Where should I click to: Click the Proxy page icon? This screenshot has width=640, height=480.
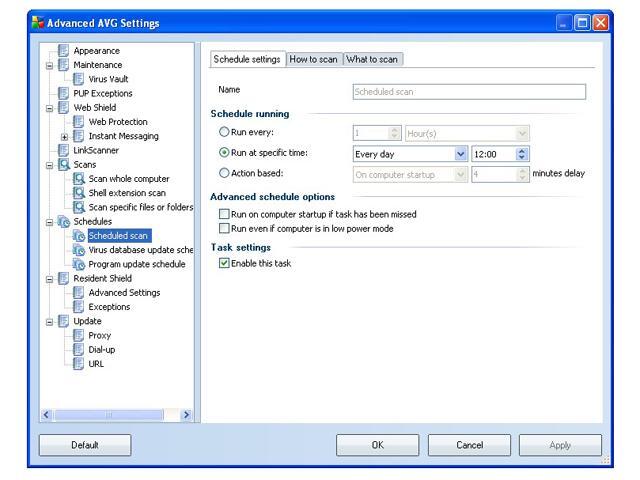point(78,336)
